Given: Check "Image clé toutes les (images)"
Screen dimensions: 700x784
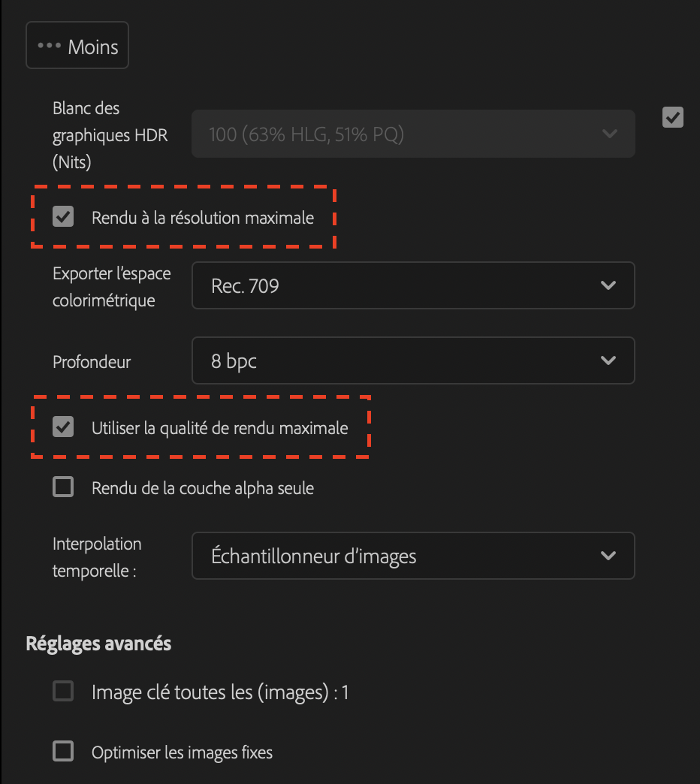Looking at the screenshot, I should pyautogui.click(x=63, y=691).
